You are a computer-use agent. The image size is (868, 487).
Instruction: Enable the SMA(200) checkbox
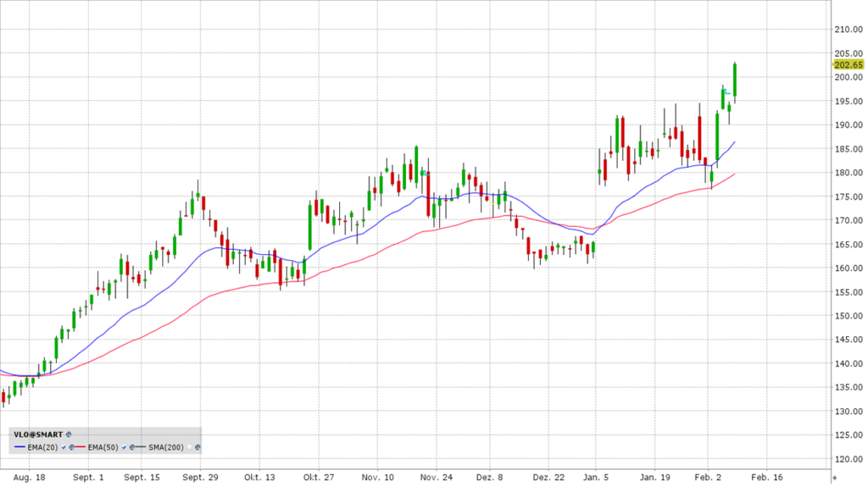point(189,447)
